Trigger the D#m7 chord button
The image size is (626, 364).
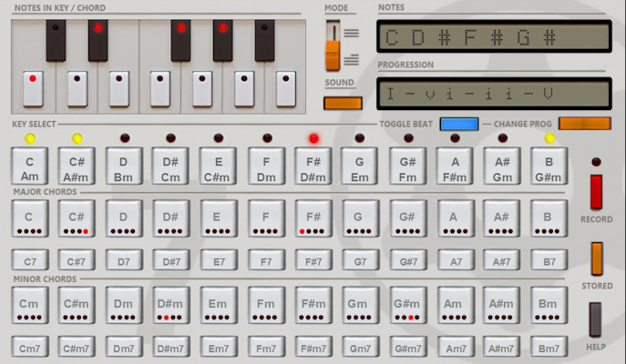pyautogui.click(x=171, y=347)
